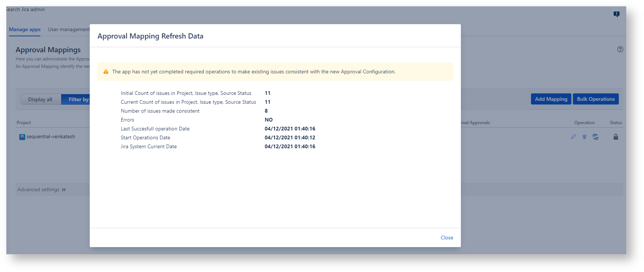Viewport: 644px width, 272px height.
Task: Click the feedback speech bubble icon
Action: pos(616,14)
